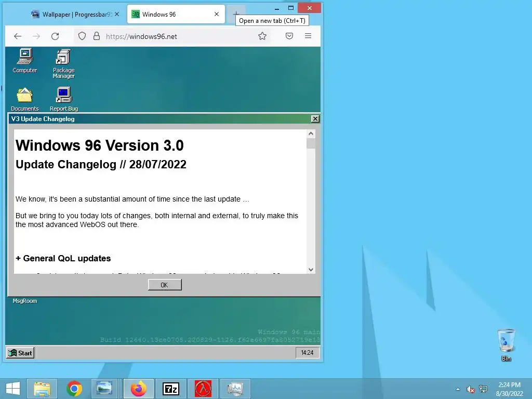Image resolution: width=532 pixels, height=399 pixels.
Task: Click OK in the V3 Update Changelog
Action: click(165, 285)
